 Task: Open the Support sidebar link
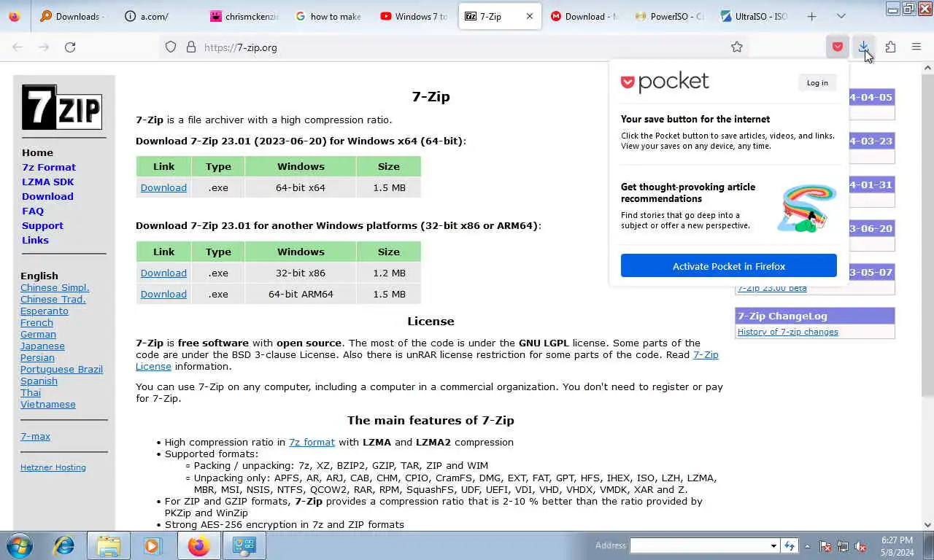(x=42, y=225)
